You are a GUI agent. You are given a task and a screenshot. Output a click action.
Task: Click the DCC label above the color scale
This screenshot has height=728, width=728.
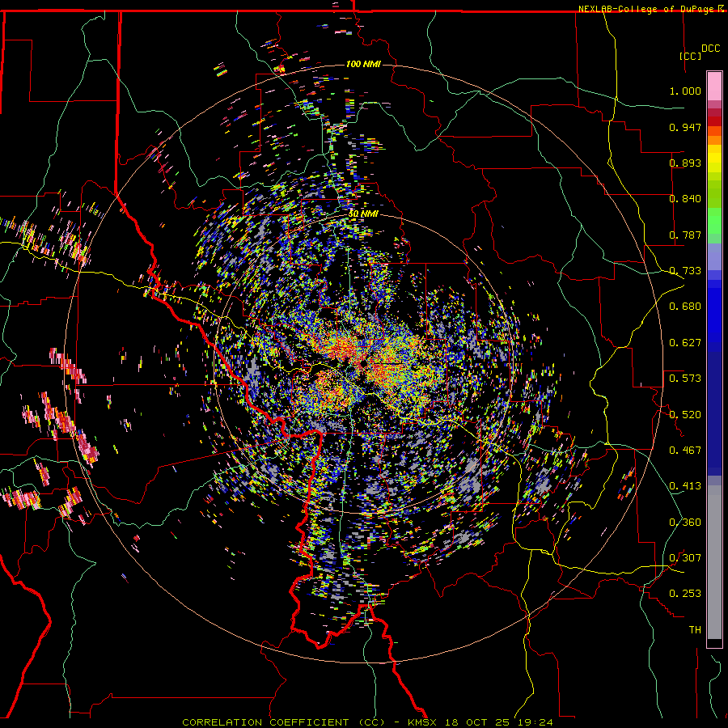711,49
